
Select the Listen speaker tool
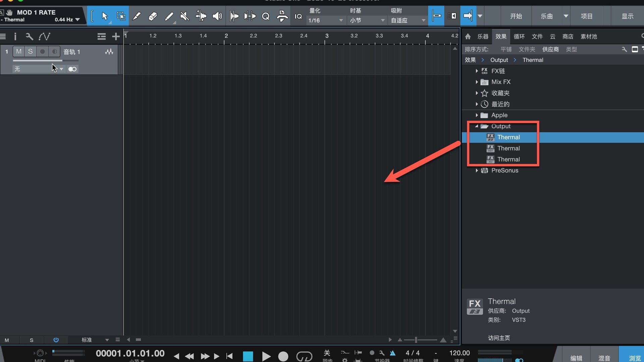point(217,16)
